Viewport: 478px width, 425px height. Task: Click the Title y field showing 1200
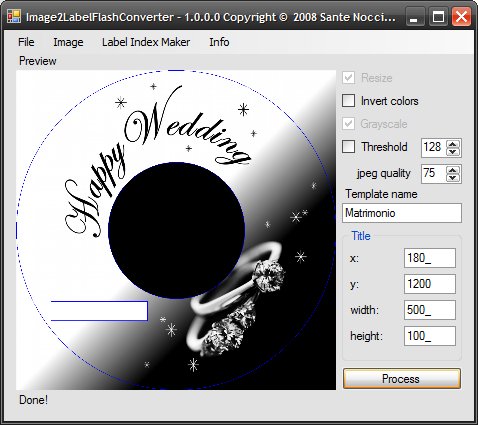point(430,284)
